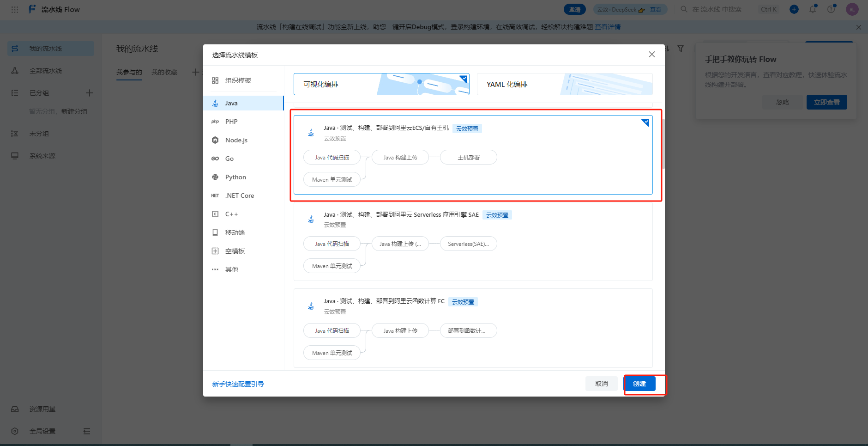This screenshot has height=446, width=868.
Task: Click the Flow logo icon
Action: click(32, 9)
